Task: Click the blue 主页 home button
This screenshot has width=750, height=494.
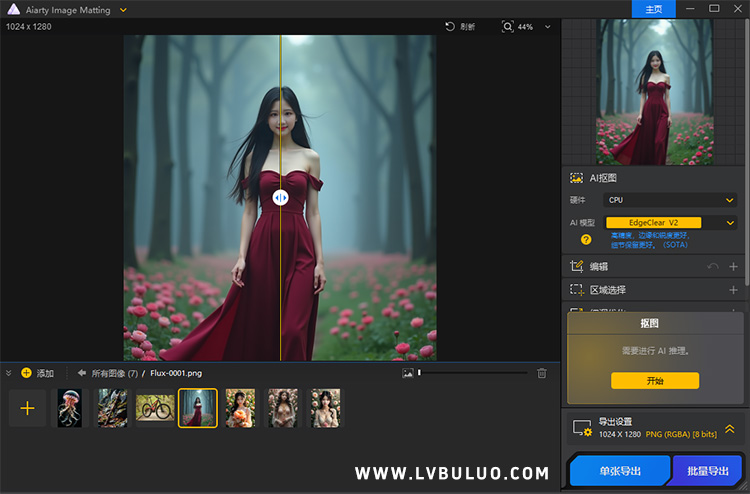Action: click(653, 9)
